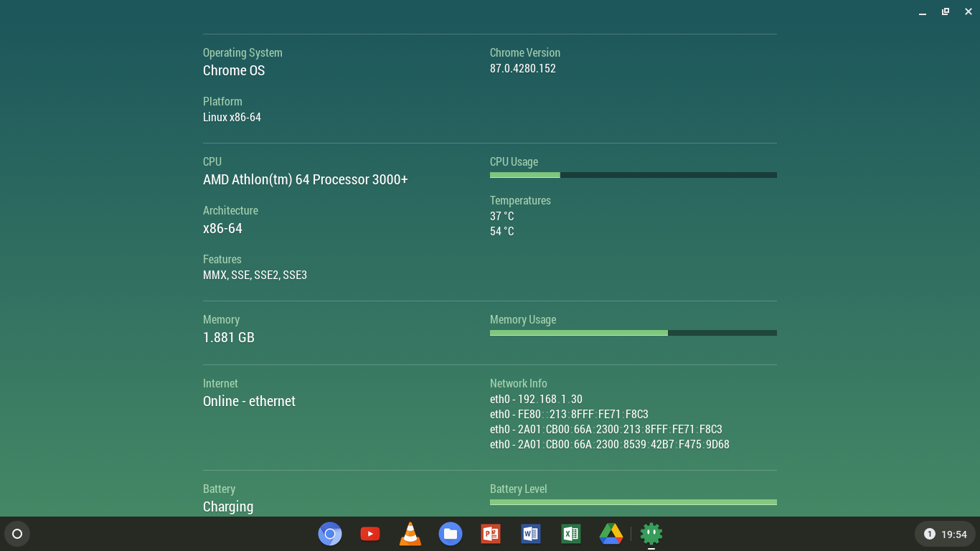Open the status tray clock showing 19:54
Screen dimensions: 980x551
[954, 534]
